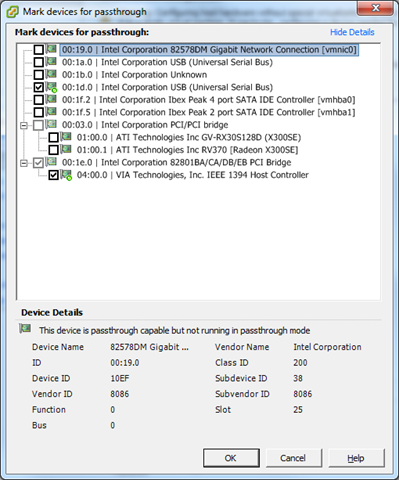Click the Cancel button
The image size is (399, 480).
293,458
